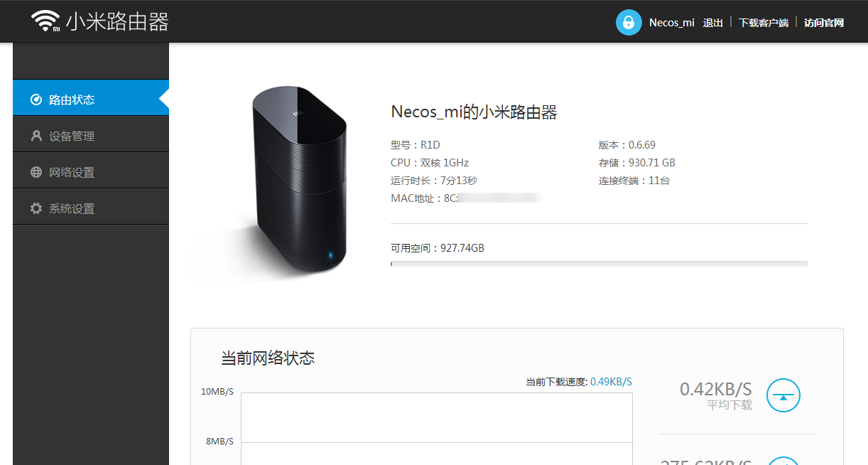
Task: Open the 路由状态 menu item
Action: point(91,100)
